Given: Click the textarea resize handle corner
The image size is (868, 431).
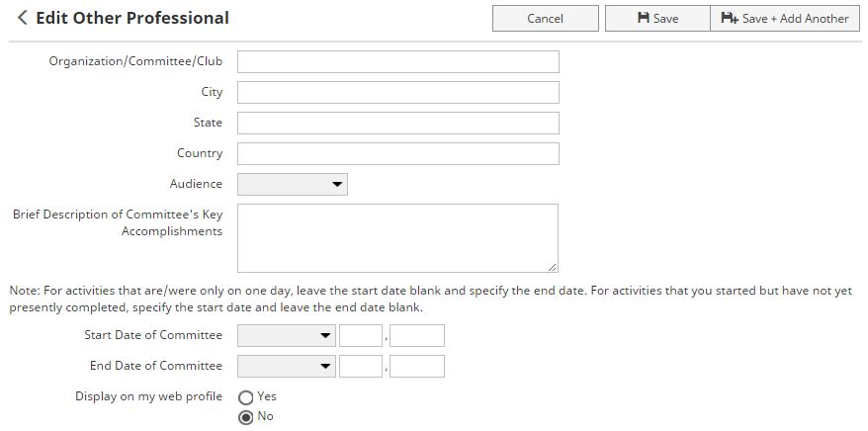Looking at the screenshot, I should point(553,266).
